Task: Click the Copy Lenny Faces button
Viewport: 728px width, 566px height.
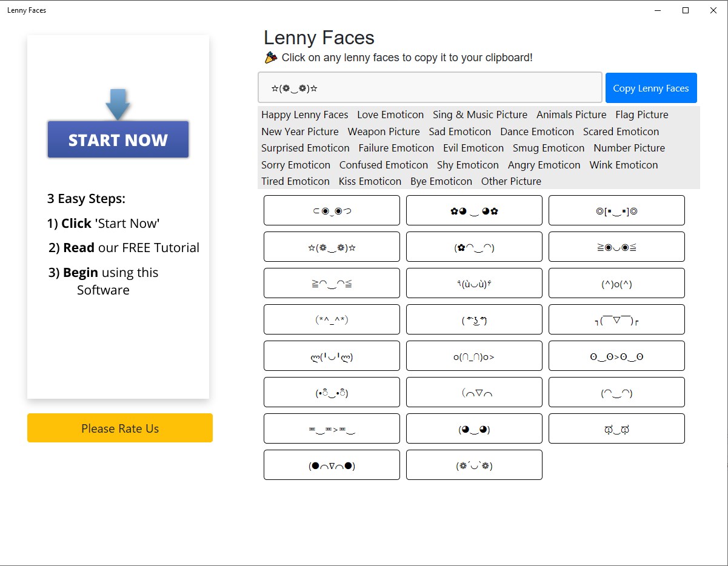Action: [x=650, y=88]
